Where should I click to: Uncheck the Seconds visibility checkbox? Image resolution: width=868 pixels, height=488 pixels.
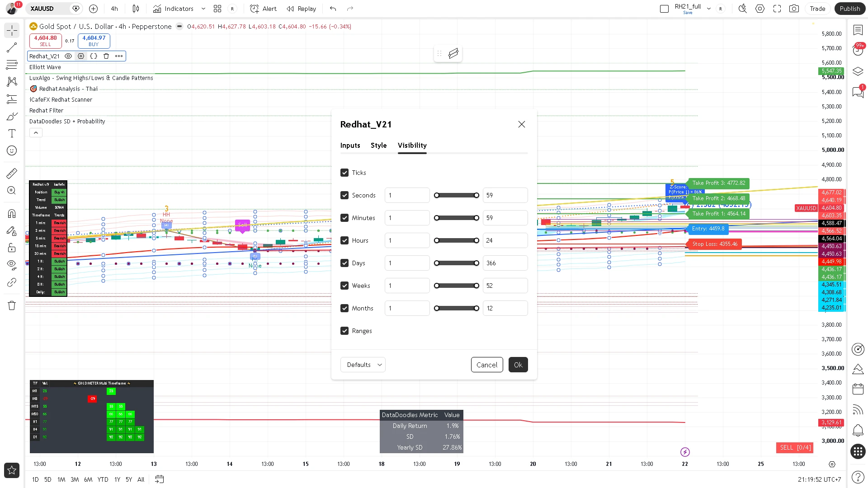point(344,195)
